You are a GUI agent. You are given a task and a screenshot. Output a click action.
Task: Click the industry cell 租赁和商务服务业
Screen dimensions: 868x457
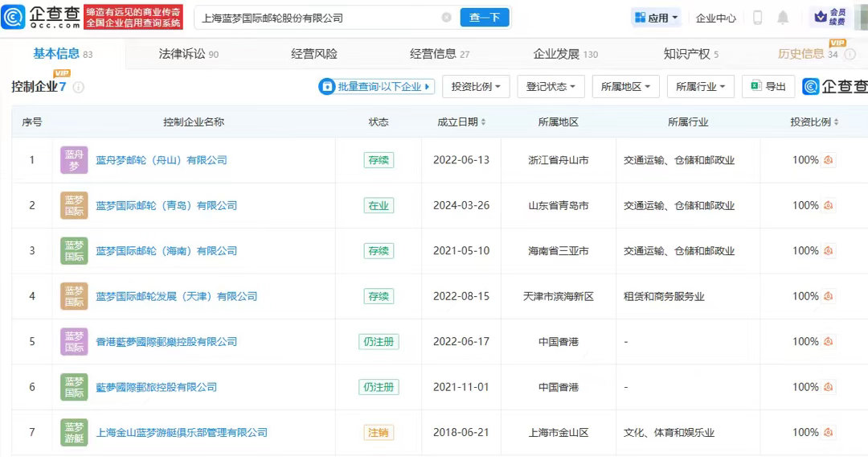[x=664, y=296]
